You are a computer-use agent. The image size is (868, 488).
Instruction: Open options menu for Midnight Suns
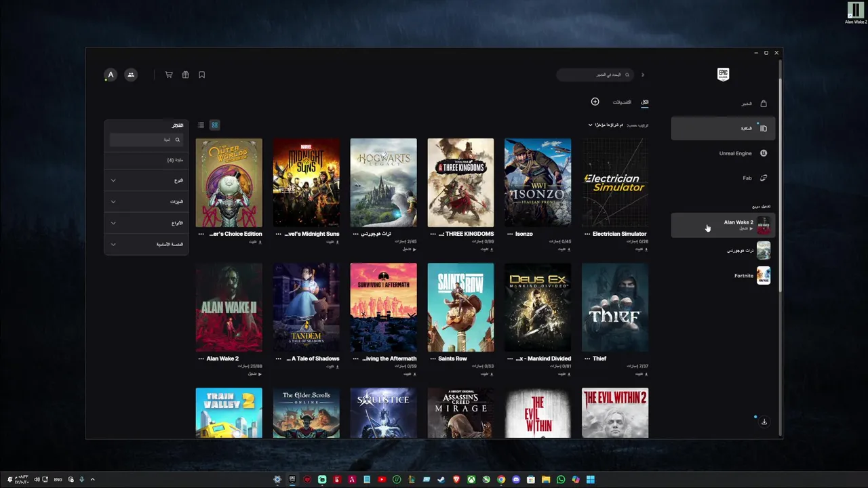[x=279, y=234]
